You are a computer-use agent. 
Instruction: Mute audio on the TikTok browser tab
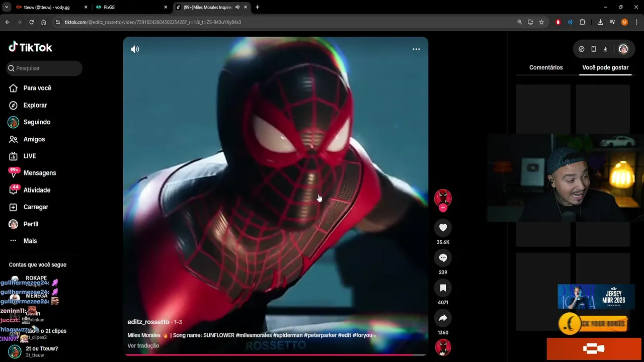(237, 7)
